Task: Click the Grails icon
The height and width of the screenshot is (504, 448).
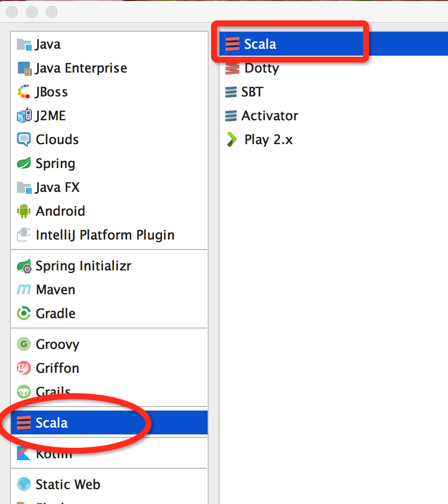Action: (23, 392)
